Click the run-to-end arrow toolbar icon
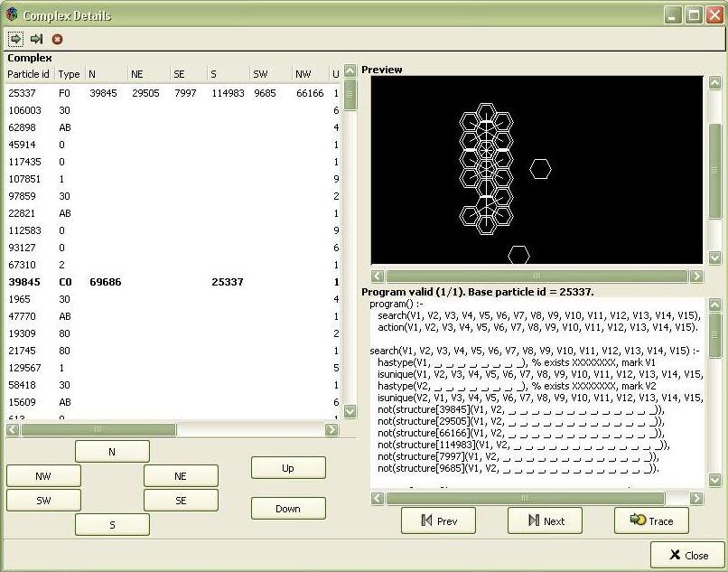Image resolution: width=728 pixels, height=572 pixels. (37, 39)
